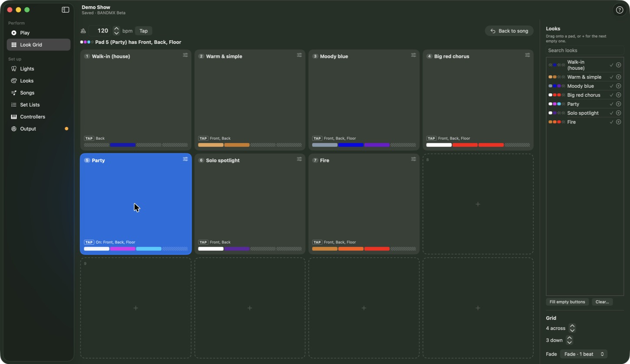This screenshot has height=364, width=630.
Task: Open Output in the sidebar
Action: [x=39, y=129]
